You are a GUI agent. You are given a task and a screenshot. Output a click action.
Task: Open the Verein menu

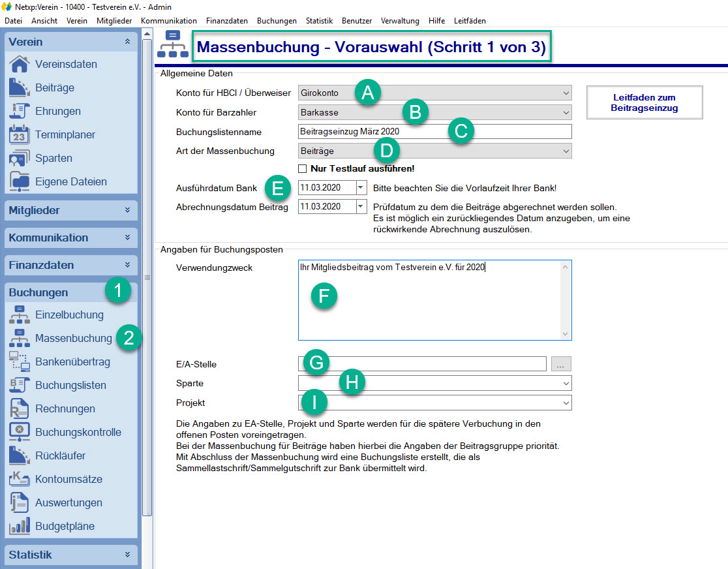(76, 21)
